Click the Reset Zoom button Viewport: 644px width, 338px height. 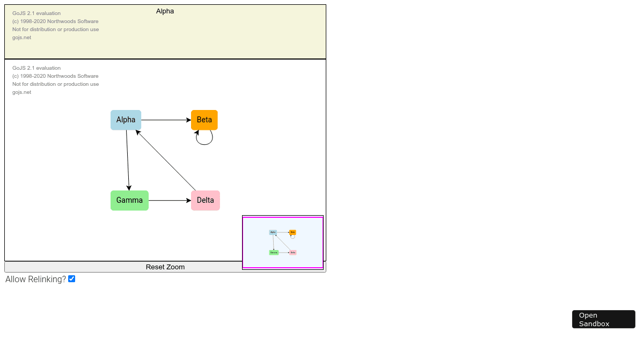click(165, 267)
